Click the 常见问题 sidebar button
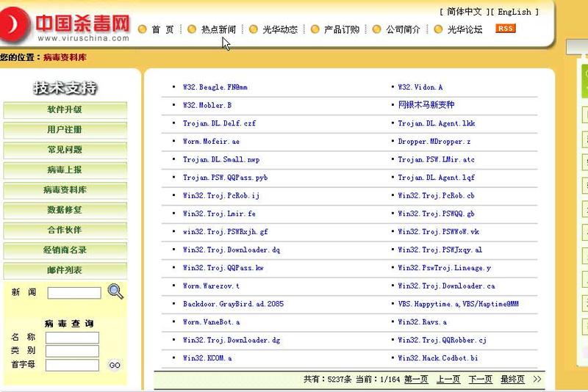 point(65,150)
